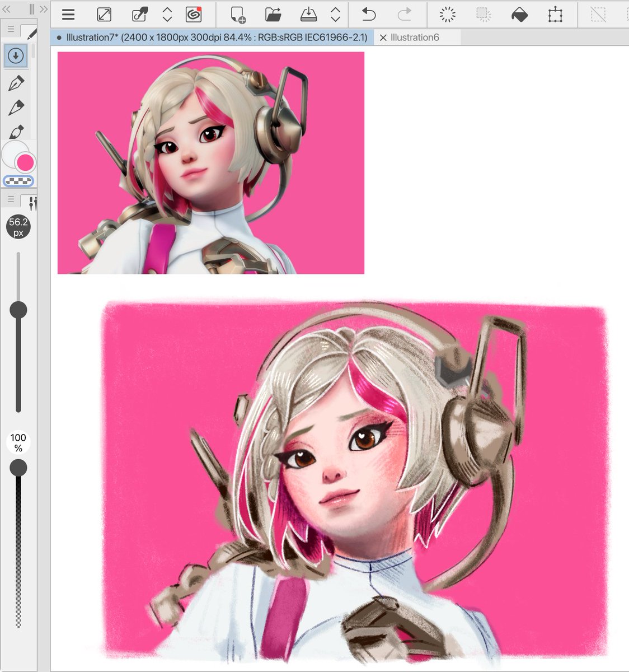Open Clip Studio spiral logo icon
This screenshot has height=672, width=629.
194,15
